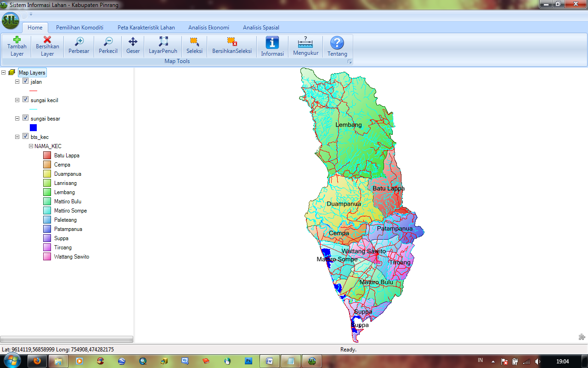
Task: Start the Mengukur measurement tool
Action: point(305,46)
